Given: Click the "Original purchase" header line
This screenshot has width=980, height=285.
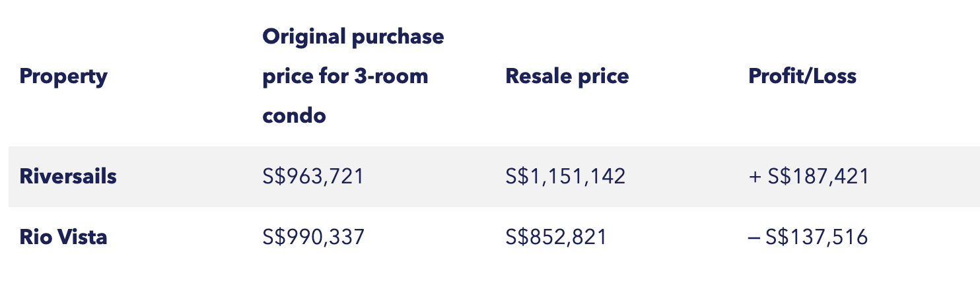Looking at the screenshot, I should point(353,37).
